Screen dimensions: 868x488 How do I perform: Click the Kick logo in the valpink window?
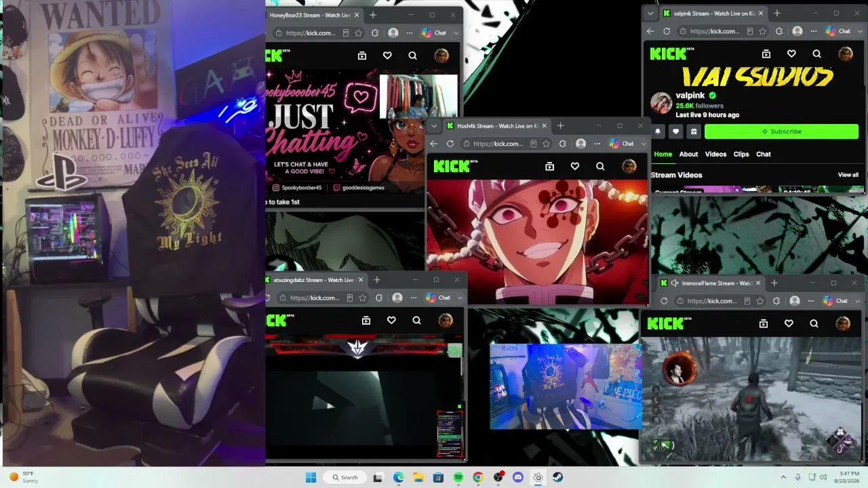671,54
